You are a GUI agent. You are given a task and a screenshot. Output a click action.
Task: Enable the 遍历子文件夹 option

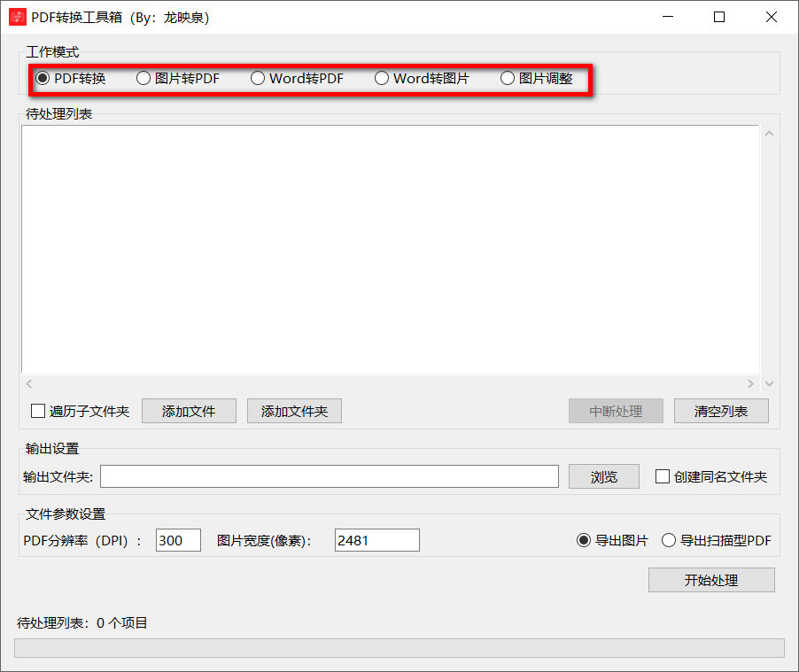[37, 410]
